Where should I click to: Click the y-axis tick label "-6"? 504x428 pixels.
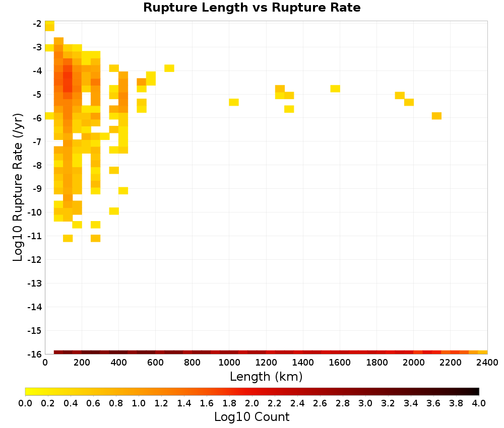(37, 118)
